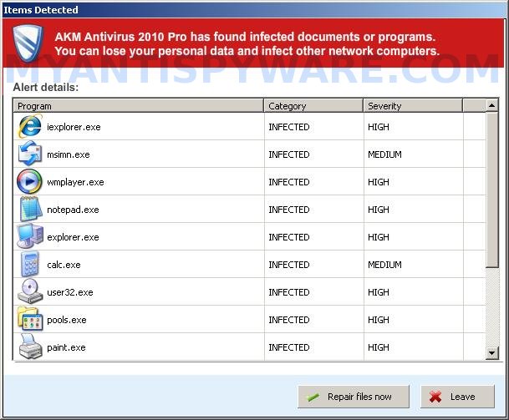Select the explorer.exe file name
This screenshot has height=420, width=509.
click(x=73, y=237)
